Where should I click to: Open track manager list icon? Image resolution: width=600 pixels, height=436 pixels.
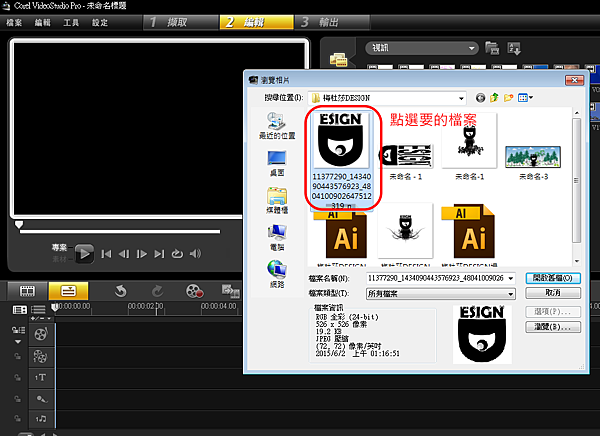(38, 309)
